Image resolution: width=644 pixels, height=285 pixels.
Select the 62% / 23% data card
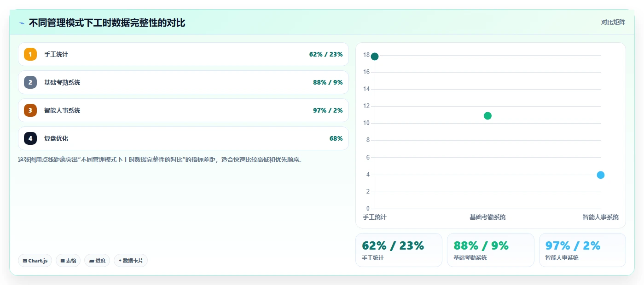(399, 250)
